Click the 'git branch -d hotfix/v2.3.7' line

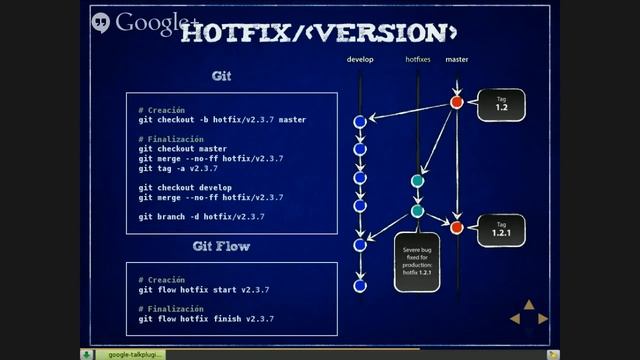tap(201, 217)
